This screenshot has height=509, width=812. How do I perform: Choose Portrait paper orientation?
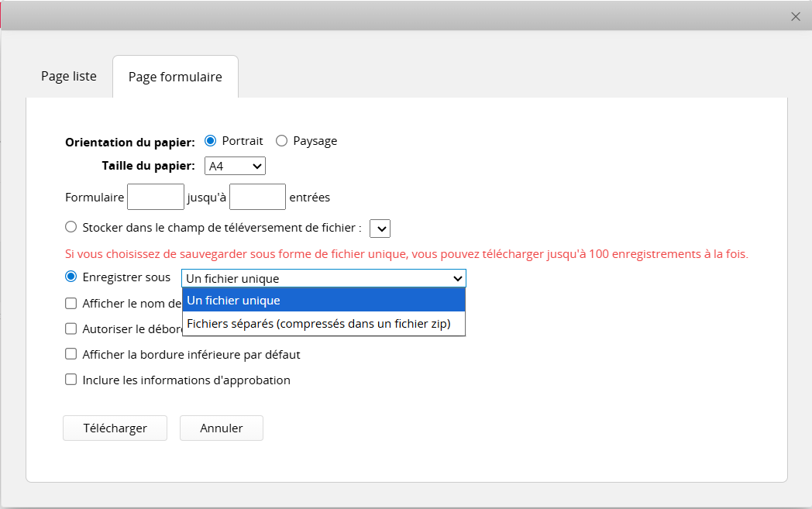click(x=210, y=141)
